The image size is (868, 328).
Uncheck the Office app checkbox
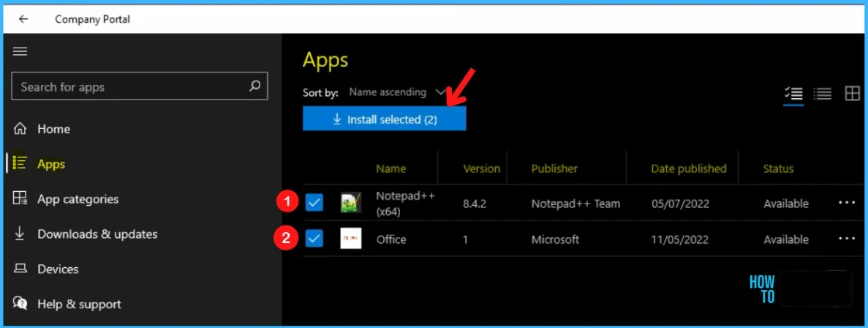[x=314, y=239]
